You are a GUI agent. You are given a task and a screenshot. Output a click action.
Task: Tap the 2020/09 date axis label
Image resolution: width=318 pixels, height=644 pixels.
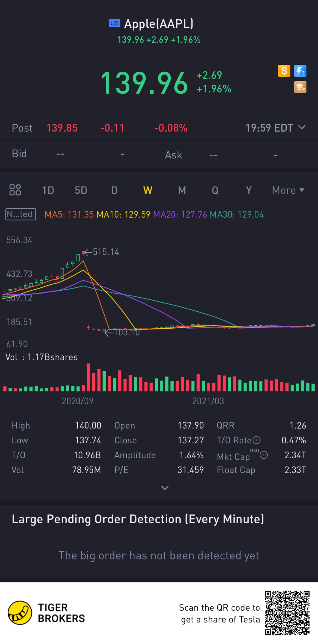point(77,401)
